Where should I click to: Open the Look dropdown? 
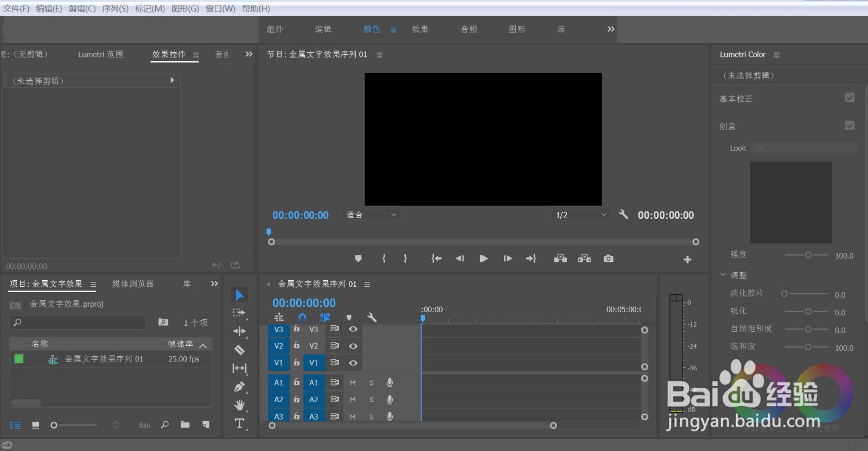pos(804,148)
